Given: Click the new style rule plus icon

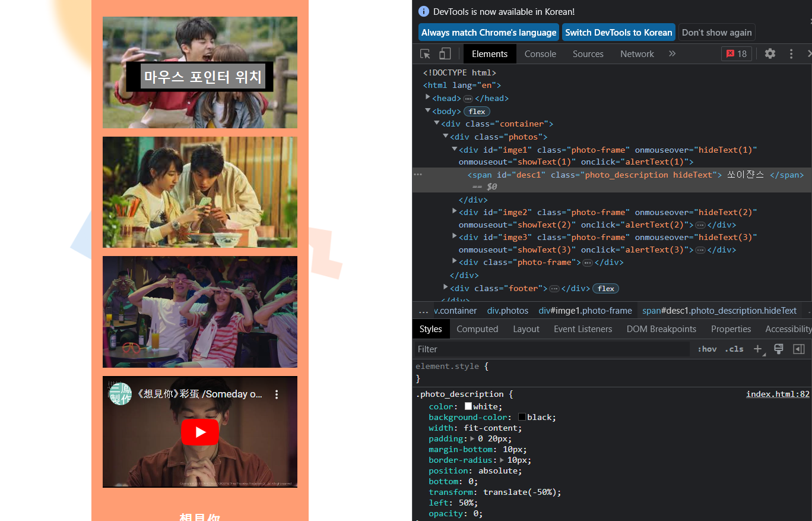Looking at the screenshot, I should click(x=758, y=349).
